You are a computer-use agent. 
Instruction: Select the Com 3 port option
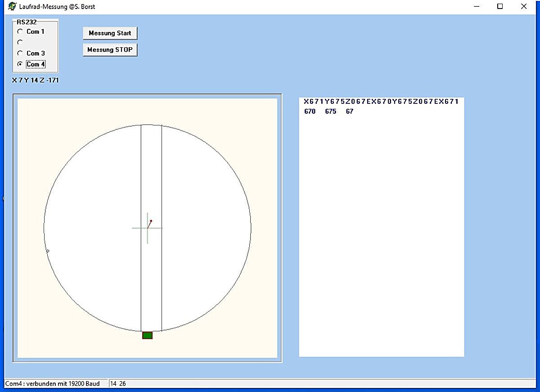(20, 53)
